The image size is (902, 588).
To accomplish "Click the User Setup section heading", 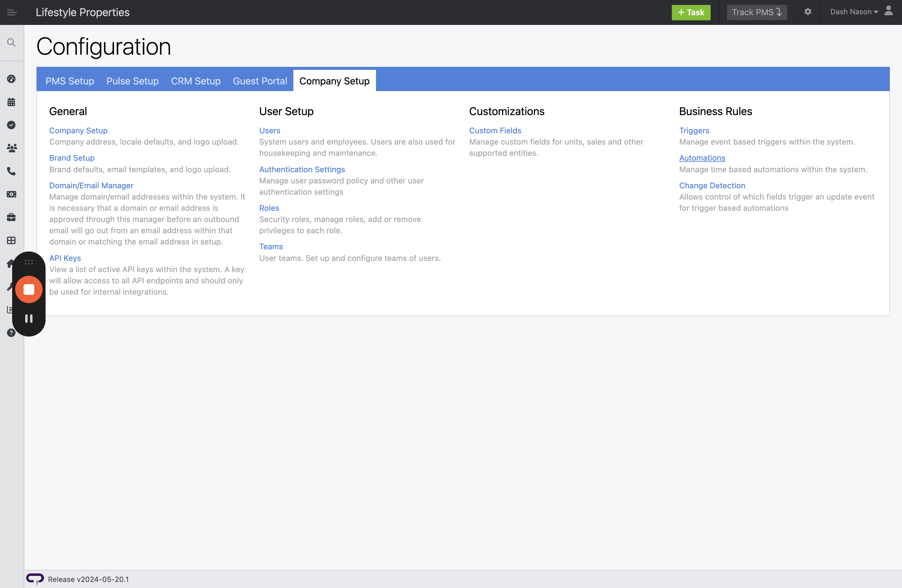I will (286, 111).
